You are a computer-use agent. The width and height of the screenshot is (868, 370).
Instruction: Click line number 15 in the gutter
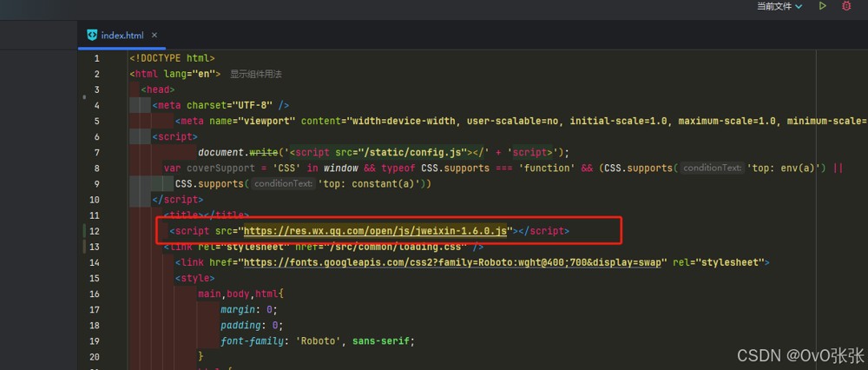point(94,278)
